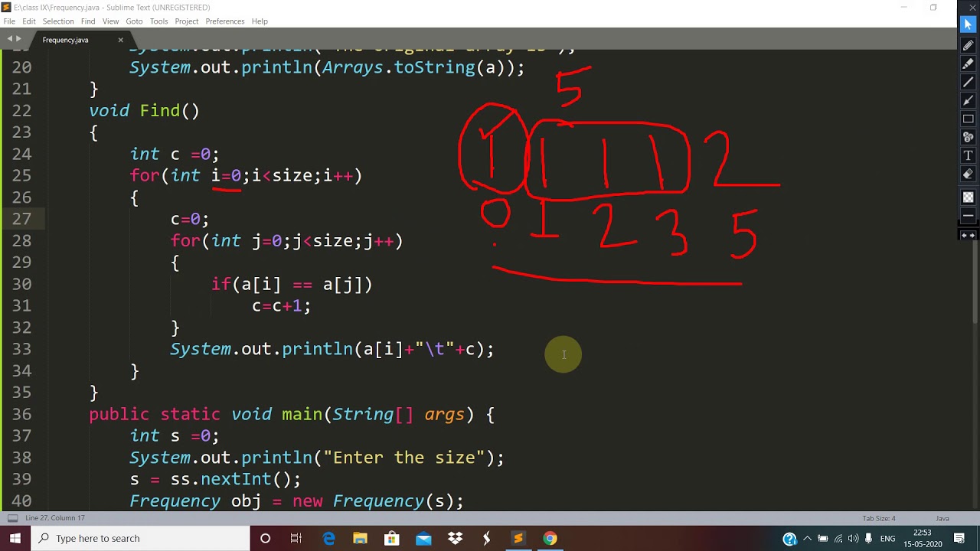Open the Project menu
The image size is (980, 551).
click(187, 21)
